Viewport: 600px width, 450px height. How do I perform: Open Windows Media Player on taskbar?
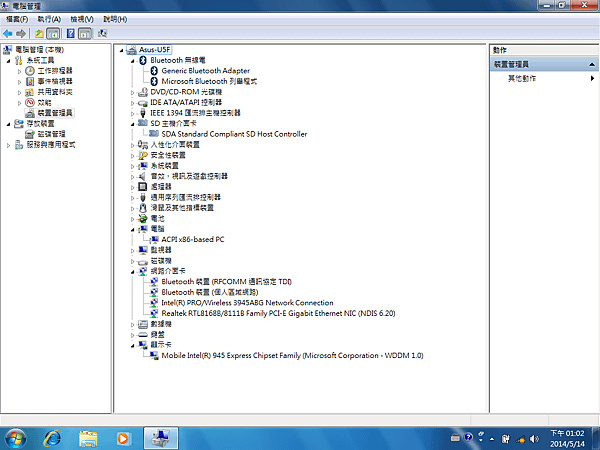tap(123, 439)
